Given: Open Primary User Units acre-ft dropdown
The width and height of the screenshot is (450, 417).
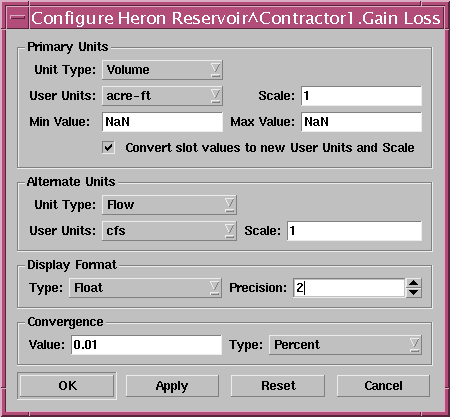Looking at the screenshot, I should pyautogui.click(x=162, y=96).
